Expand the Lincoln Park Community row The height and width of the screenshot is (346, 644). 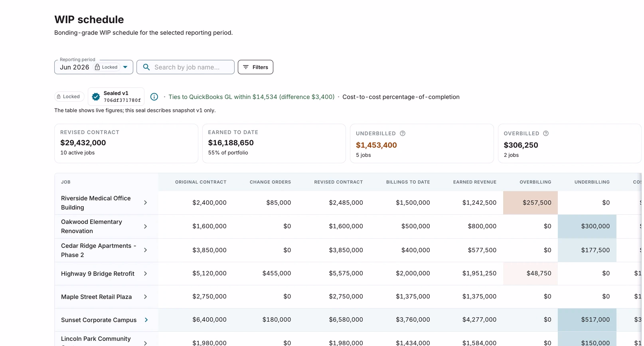[x=146, y=343]
